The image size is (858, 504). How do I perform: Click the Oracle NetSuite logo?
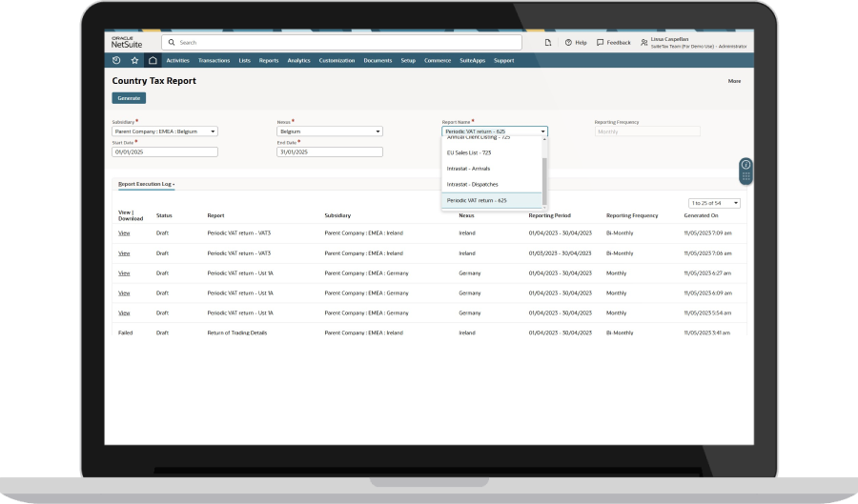pyautogui.click(x=128, y=42)
